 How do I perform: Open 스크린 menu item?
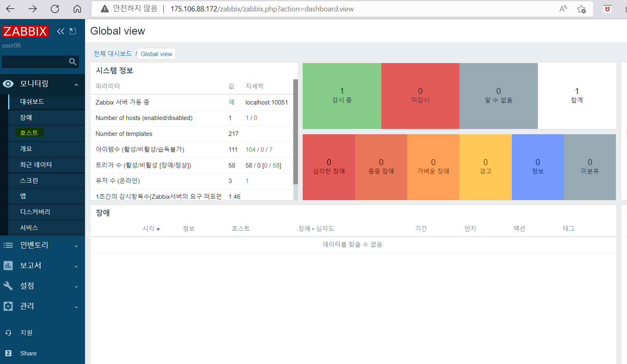(46, 181)
